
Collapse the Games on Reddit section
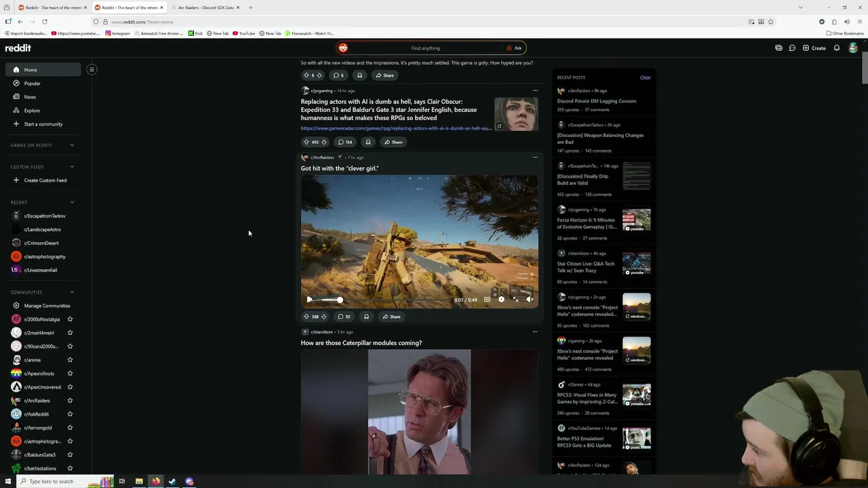click(x=72, y=145)
